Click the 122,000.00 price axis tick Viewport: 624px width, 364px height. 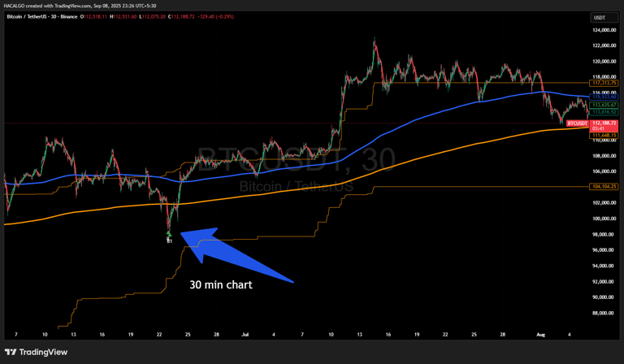click(604, 45)
